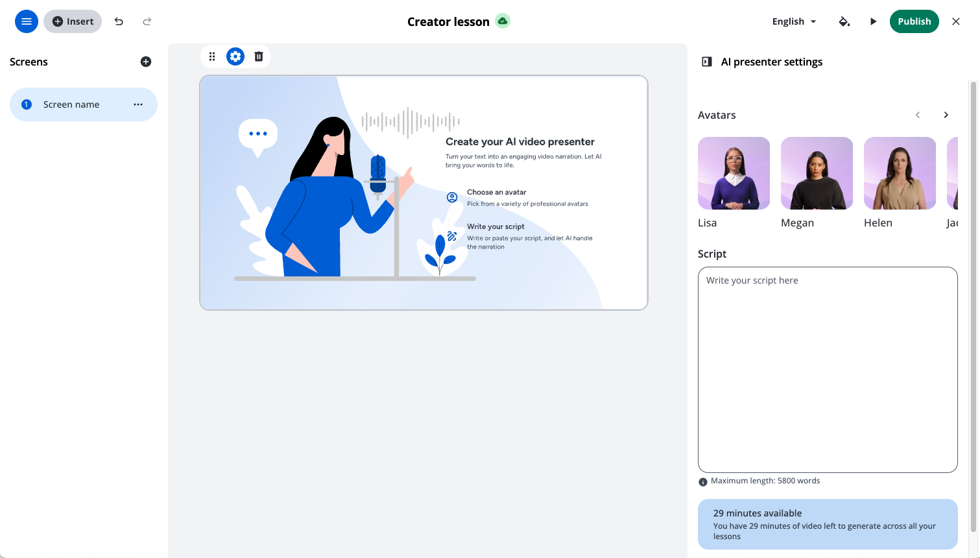Screen dimensions: 980x558
Task: Choose the Megan avatar
Action: [x=817, y=173]
